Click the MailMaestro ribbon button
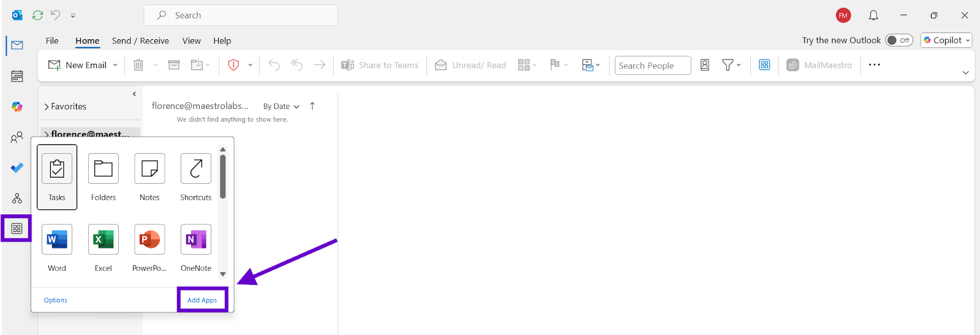The height and width of the screenshot is (335, 980). coord(819,65)
